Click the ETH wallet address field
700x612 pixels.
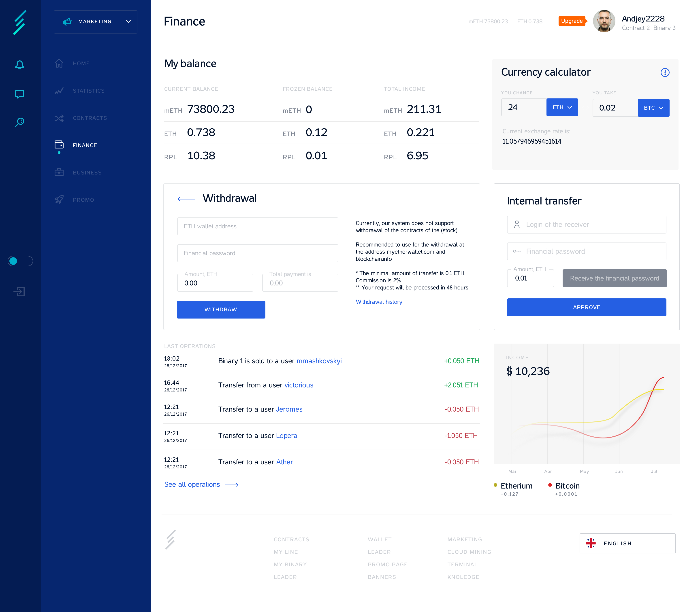click(x=258, y=226)
